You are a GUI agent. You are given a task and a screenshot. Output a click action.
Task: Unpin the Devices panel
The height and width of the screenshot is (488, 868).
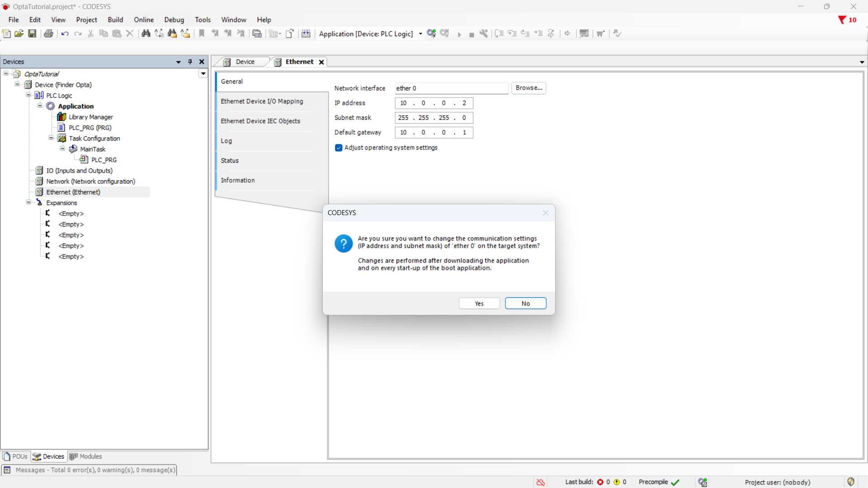click(190, 61)
